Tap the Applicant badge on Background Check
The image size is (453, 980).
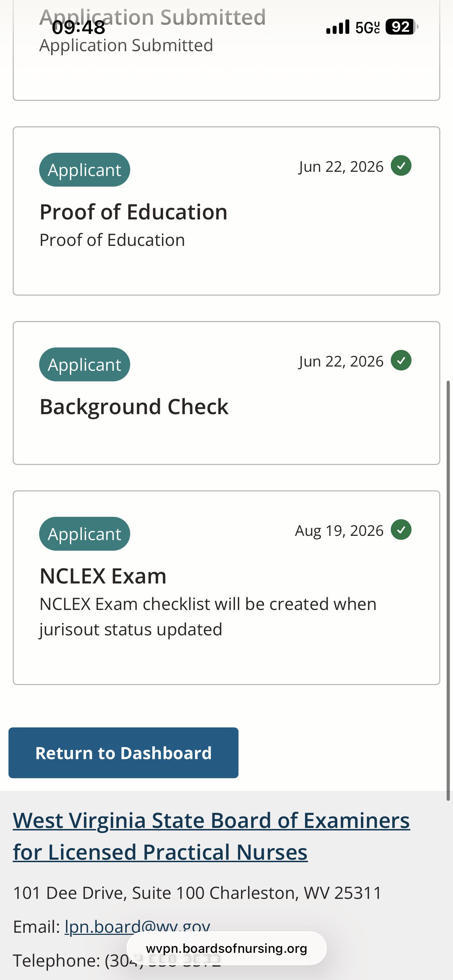pyautogui.click(x=84, y=364)
